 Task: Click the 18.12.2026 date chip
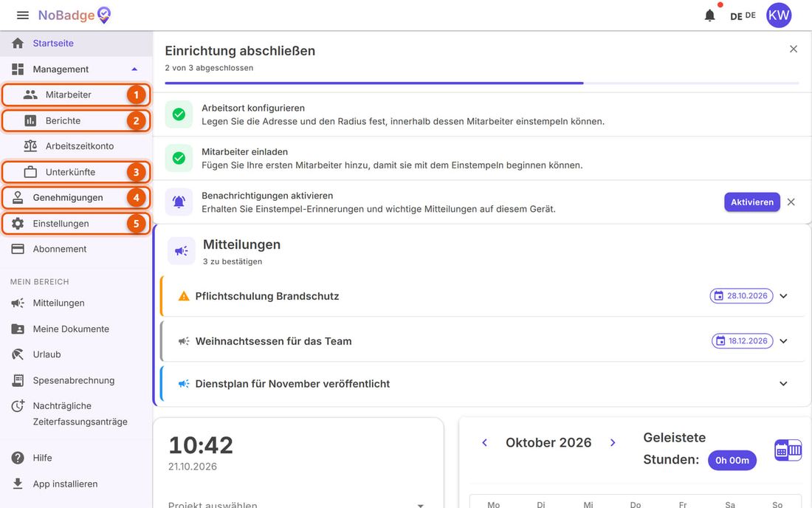pyautogui.click(x=742, y=340)
